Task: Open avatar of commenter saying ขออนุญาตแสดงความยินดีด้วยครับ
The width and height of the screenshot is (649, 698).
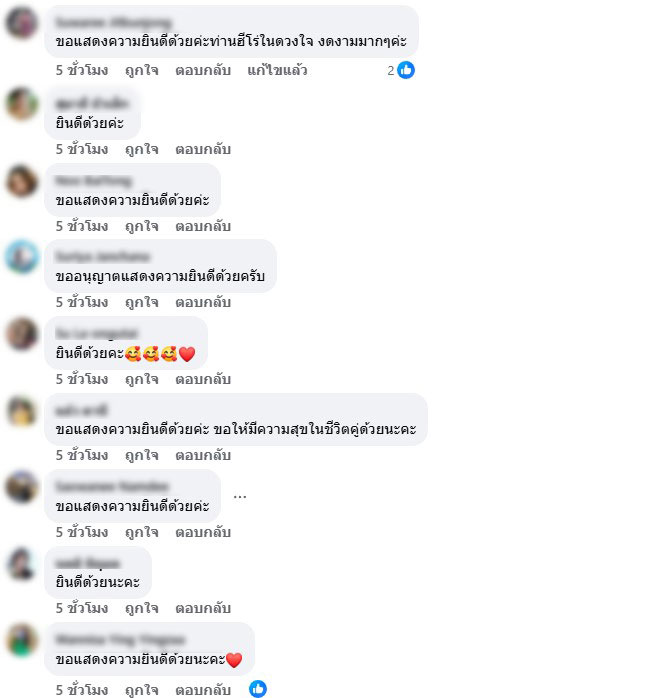Action: (x=21, y=256)
